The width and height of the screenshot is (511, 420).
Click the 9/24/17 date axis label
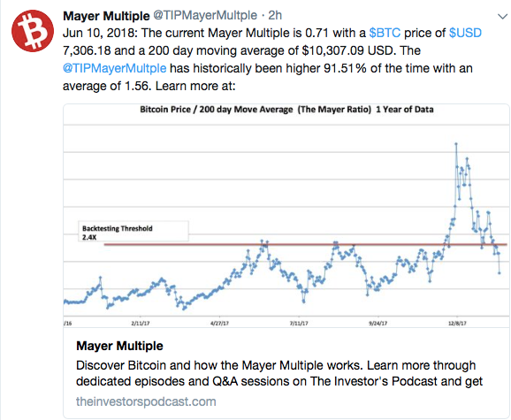(378, 324)
